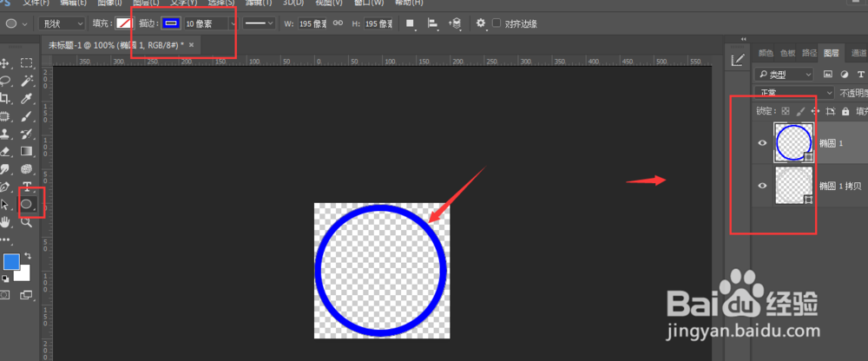Select the Horizontal Type tool
This screenshot has height=361, width=868.
pos(26,186)
